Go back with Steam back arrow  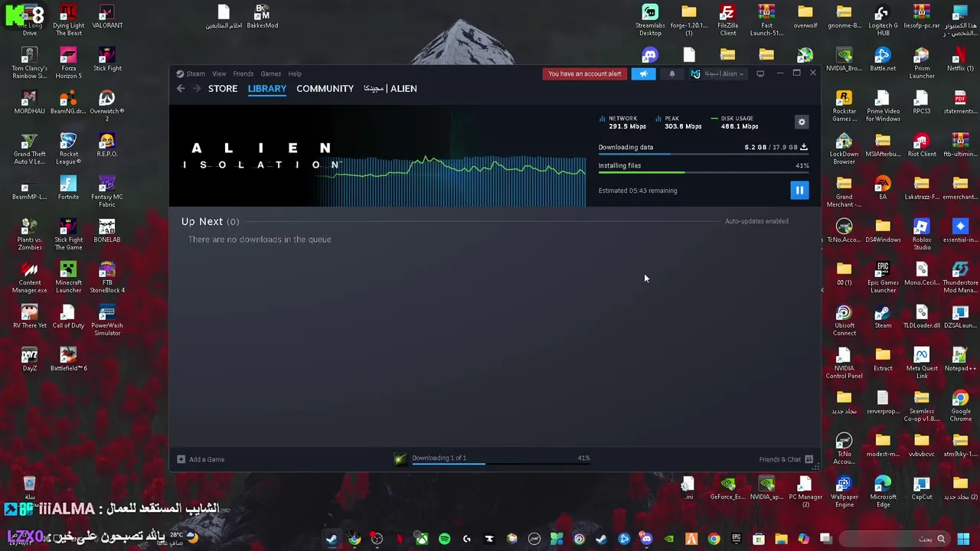pos(181,89)
